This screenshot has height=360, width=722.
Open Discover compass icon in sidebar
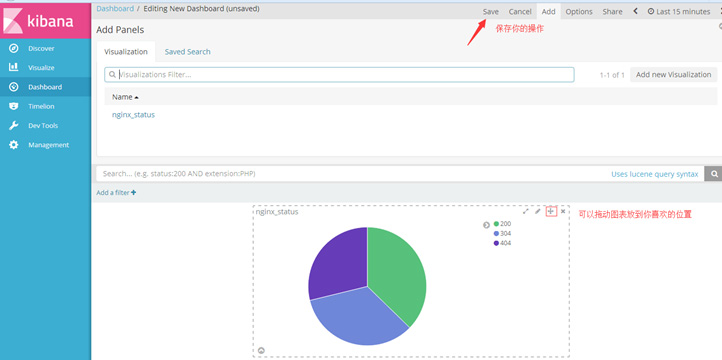tap(14, 48)
